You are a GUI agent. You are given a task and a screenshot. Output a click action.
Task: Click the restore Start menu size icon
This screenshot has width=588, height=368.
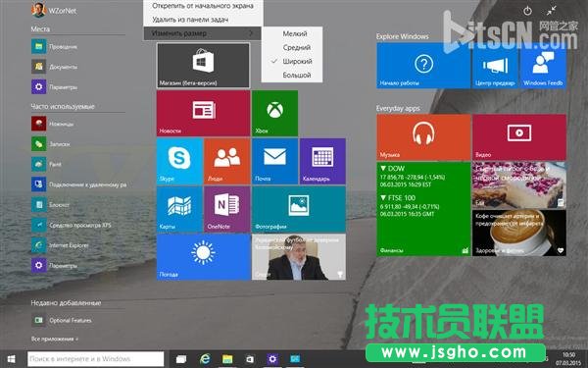551,11
